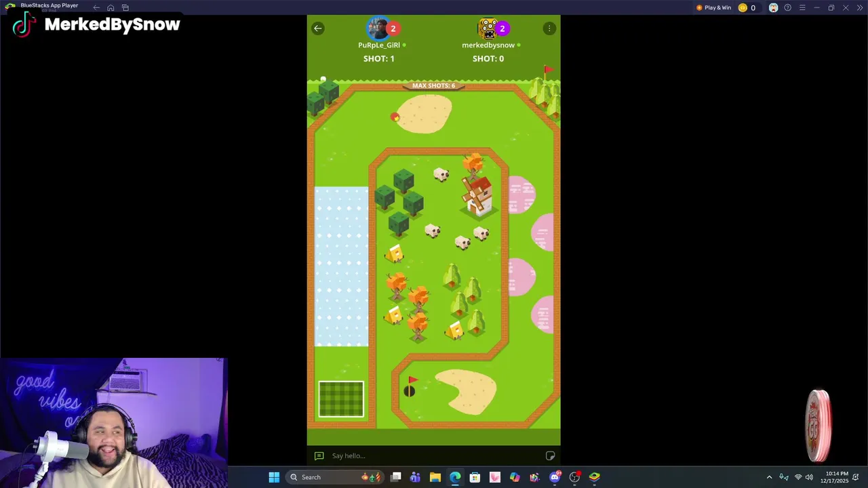Click SHOT: 1 label
Viewport: 868px width, 488px height.
click(378, 59)
